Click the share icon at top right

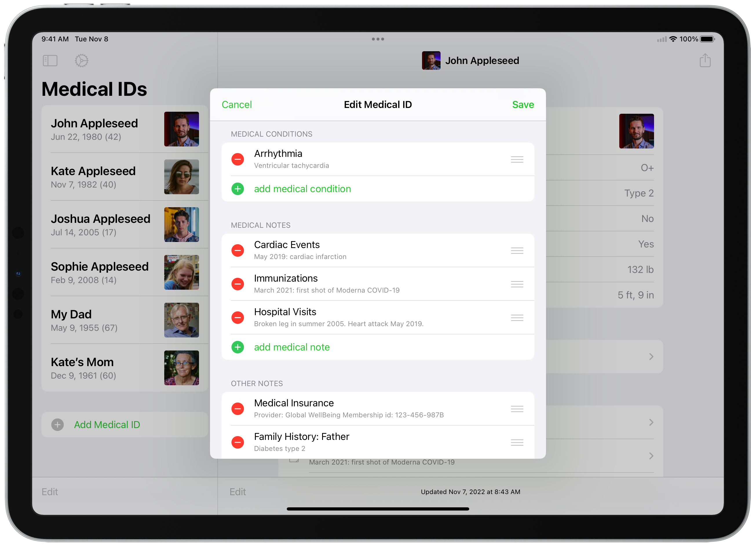705,60
